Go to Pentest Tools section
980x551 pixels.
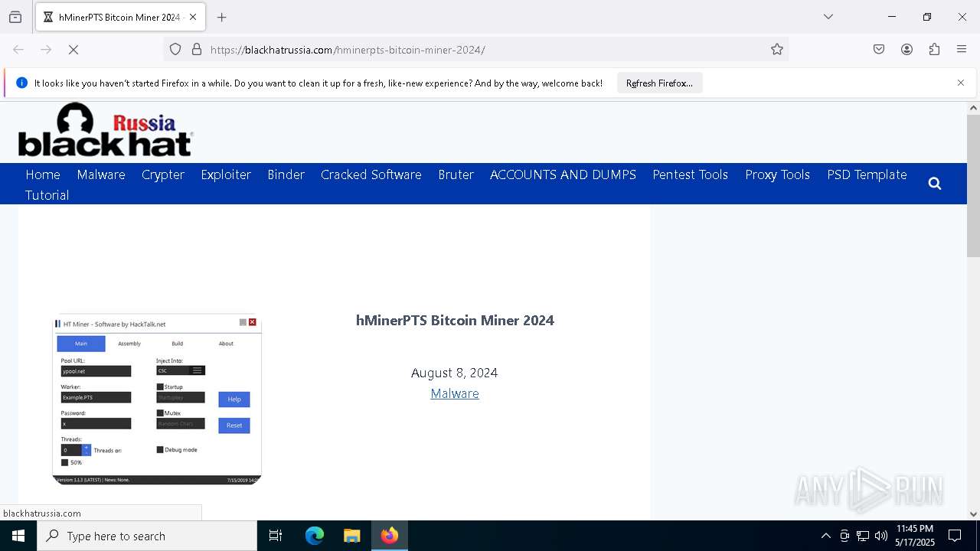(691, 174)
